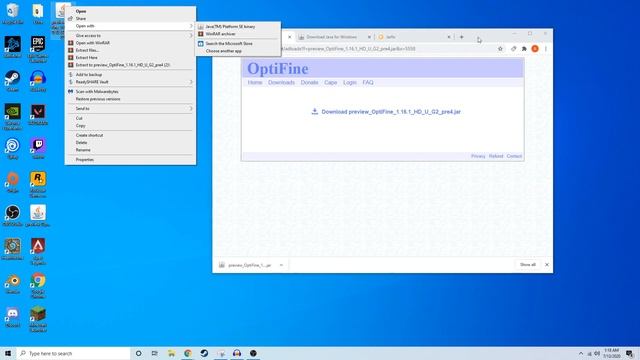This screenshot has height=360, width=640.
Task: Select the Google Chrome desktop shortcut
Action: (x=38, y=285)
